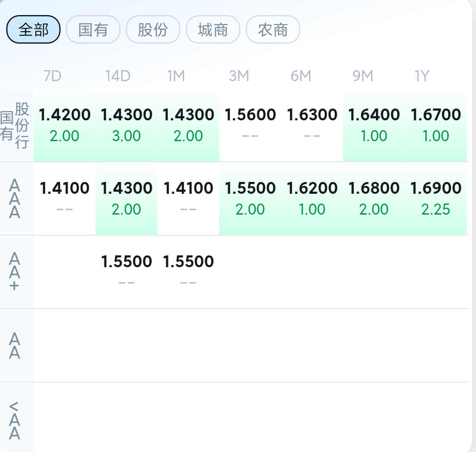Click the 国有股份行 row label
The height and width of the screenshot is (452, 476).
point(15,125)
